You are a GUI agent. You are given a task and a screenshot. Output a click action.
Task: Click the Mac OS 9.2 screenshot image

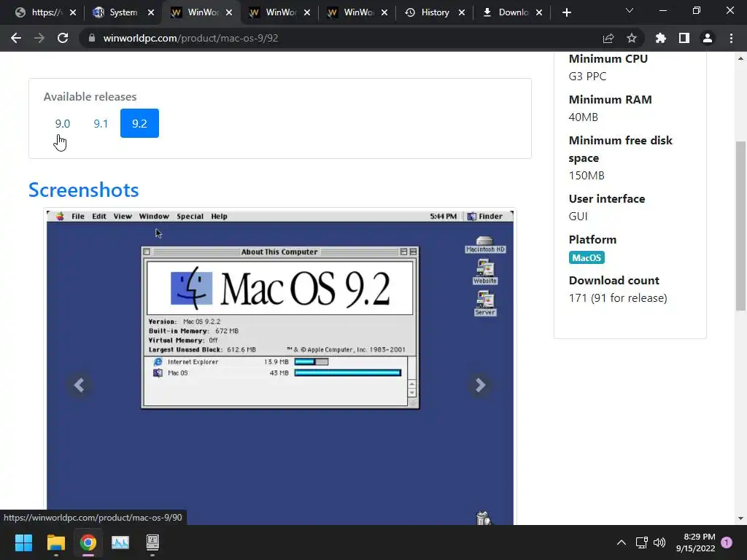279,367
